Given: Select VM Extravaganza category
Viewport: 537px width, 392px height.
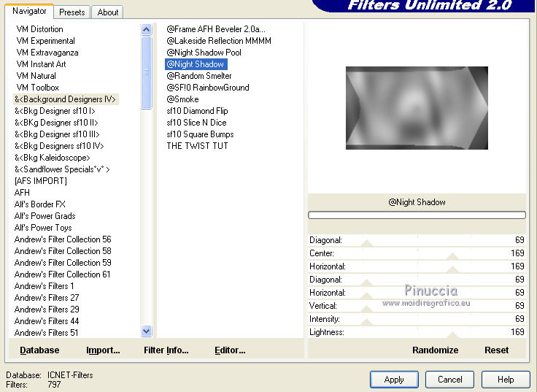Looking at the screenshot, I should 47,53.
